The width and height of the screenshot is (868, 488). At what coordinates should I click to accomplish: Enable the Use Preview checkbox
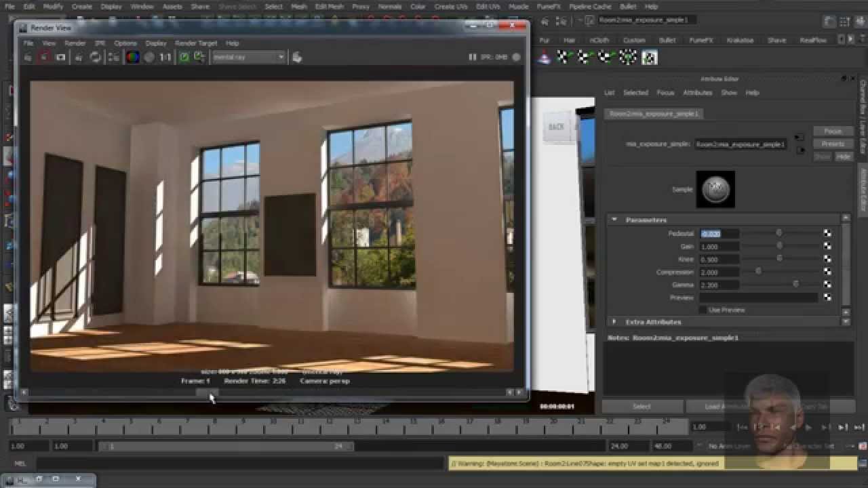703,310
